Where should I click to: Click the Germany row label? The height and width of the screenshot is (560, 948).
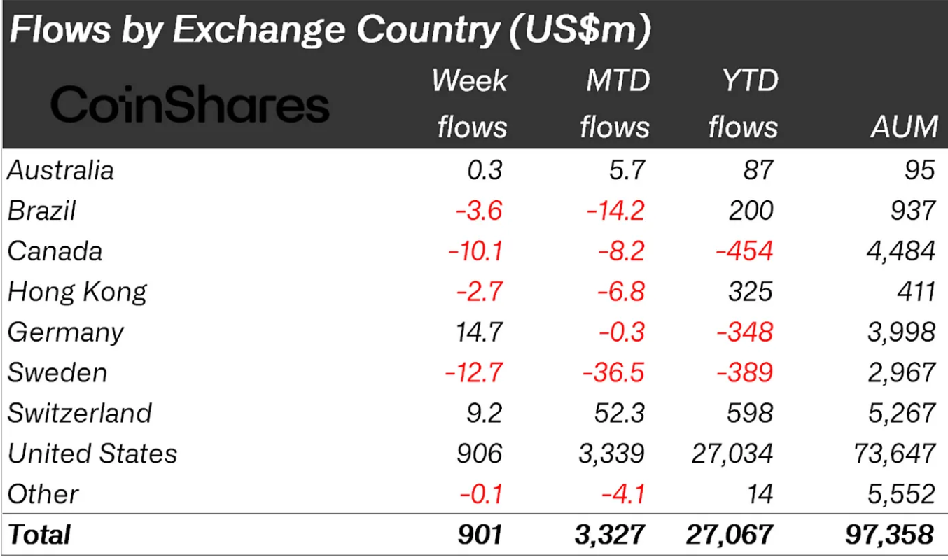point(65,332)
